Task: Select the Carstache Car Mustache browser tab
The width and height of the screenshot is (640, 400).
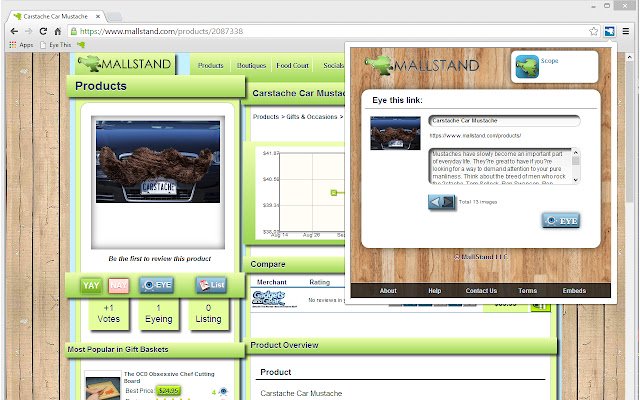Action: [x=55, y=16]
